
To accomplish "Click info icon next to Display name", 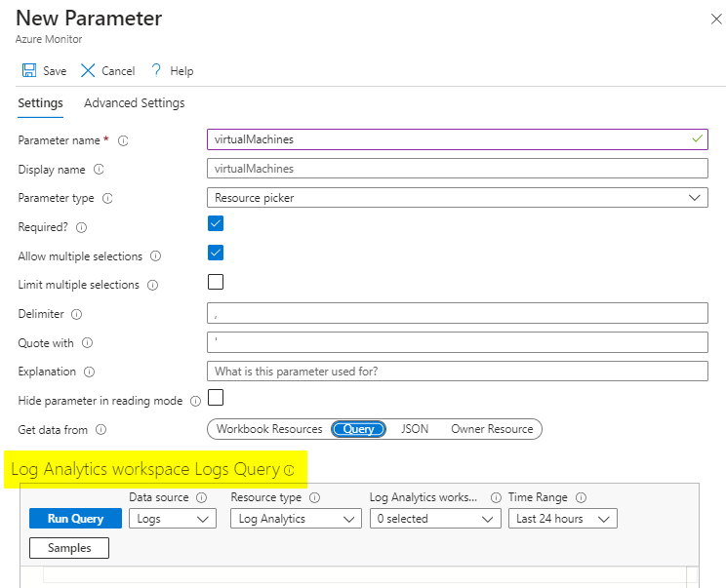I will coord(99,170).
